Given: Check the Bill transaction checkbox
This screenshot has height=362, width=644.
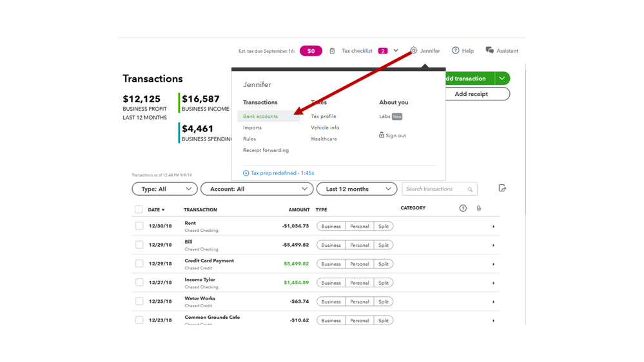Looking at the screenshot, I should (x=139, y=245).
